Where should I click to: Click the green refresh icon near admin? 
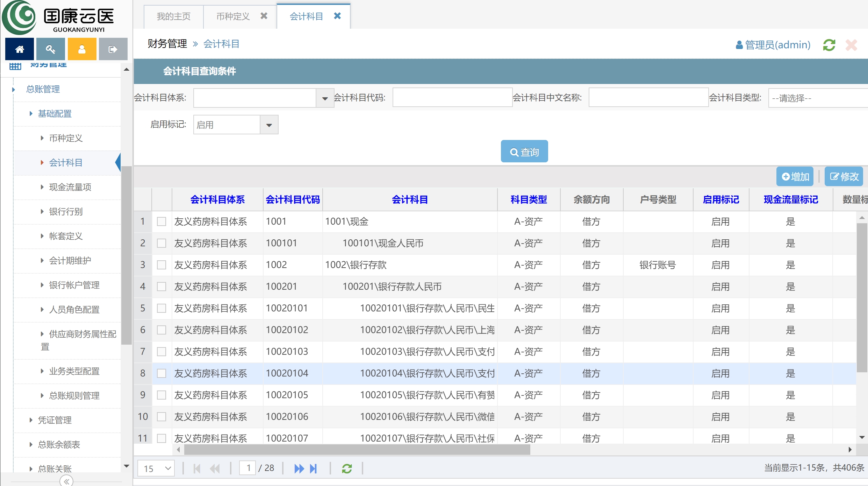(829, 45)
